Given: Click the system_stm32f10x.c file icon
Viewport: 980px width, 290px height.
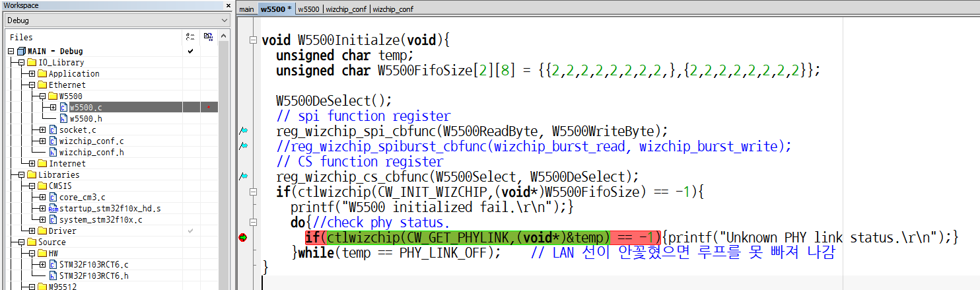Looking at the screenshot, I should [53, 219].
